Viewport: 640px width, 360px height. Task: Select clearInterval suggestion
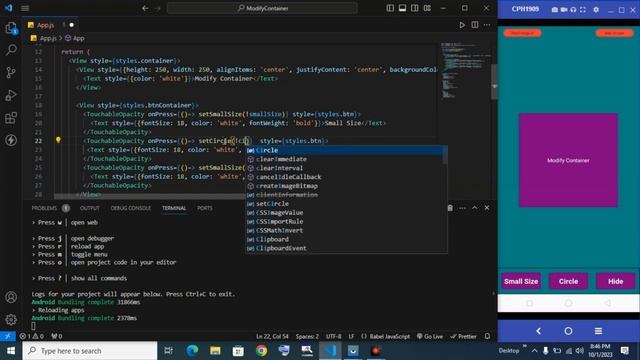pyautogui.click(x=346, y=168)
